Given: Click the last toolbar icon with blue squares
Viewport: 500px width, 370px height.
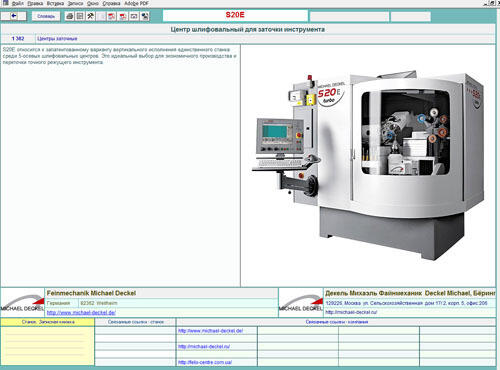Looking at the screenshot, I should [x=145, y=16].
